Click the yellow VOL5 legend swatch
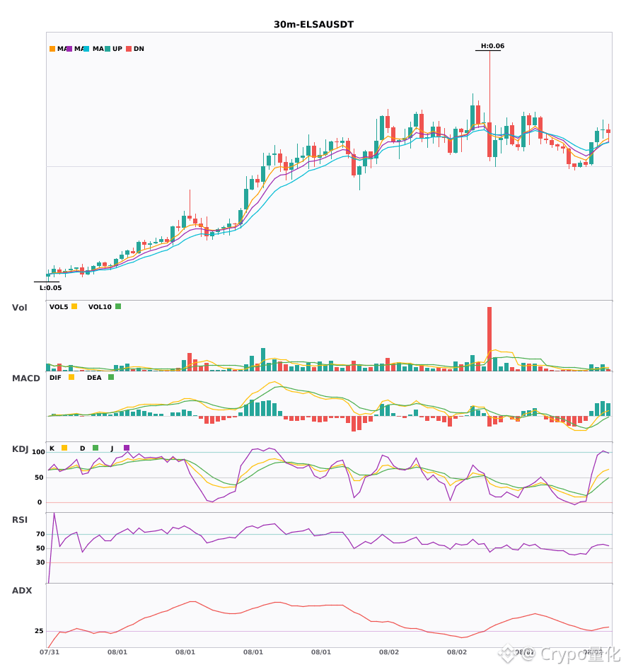 pos(74,306)
